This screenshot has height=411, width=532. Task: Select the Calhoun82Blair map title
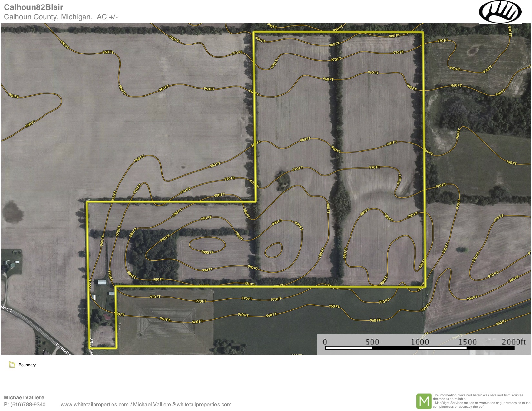pyautogui.click(x=34, y=7)
